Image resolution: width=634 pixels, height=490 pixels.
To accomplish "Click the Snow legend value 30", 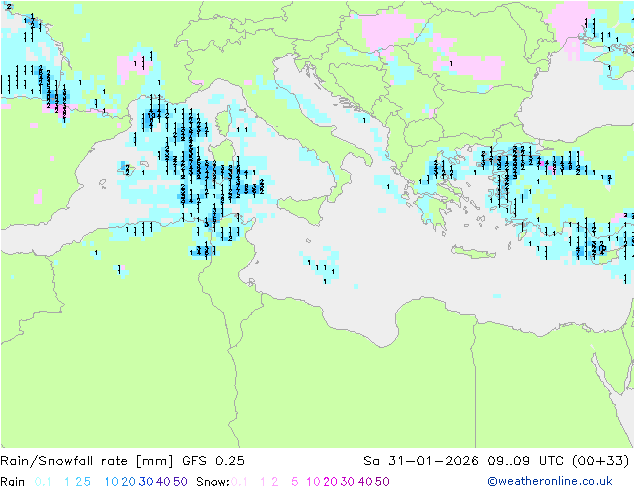I will pos(348,482).
